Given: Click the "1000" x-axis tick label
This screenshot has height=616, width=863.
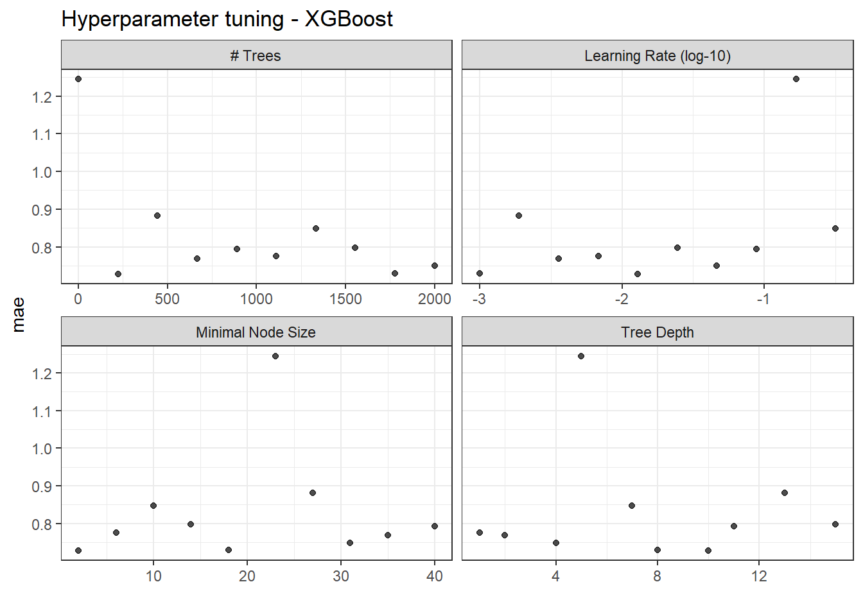Looking at the screenshot, I should click(x=256, y=299).
